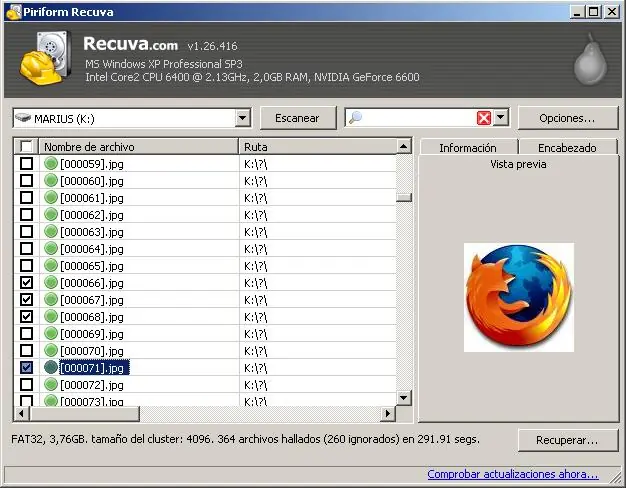Open Opciones... settings
The width and height of the screenshot is (626, 488).
click(x=567, y=118)
